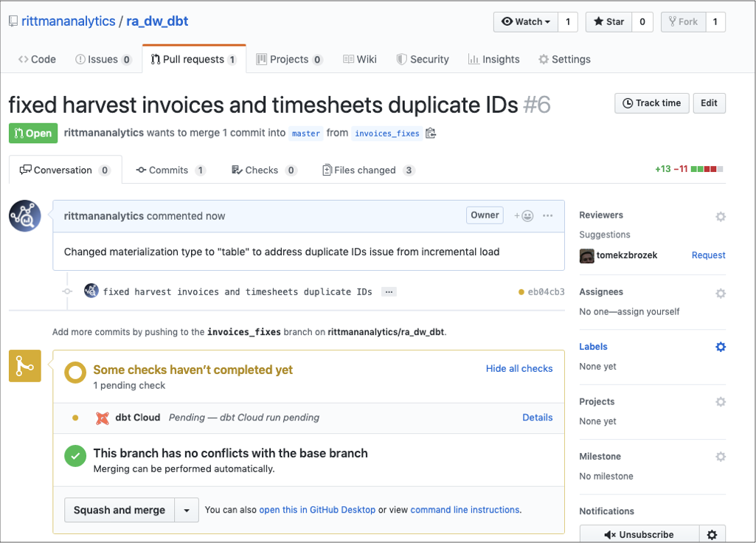Open the Insights tab
This screenshot has height=543, width=756.
(494, 59)
